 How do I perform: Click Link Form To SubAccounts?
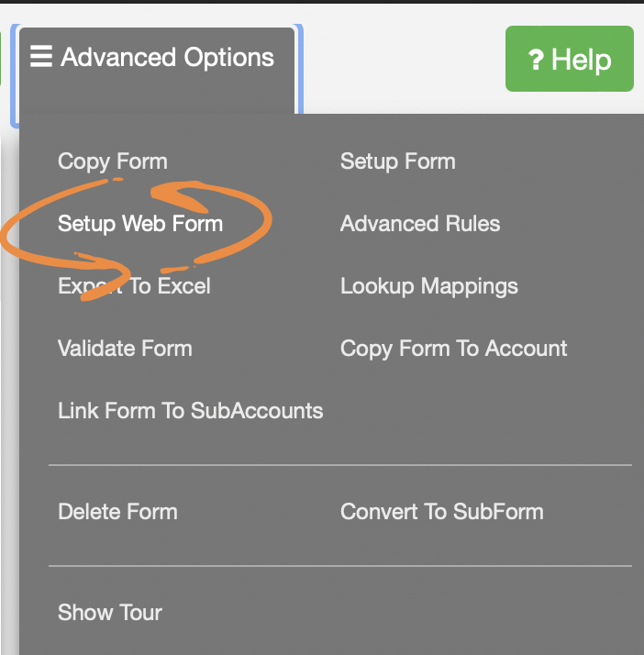point(190,411)
